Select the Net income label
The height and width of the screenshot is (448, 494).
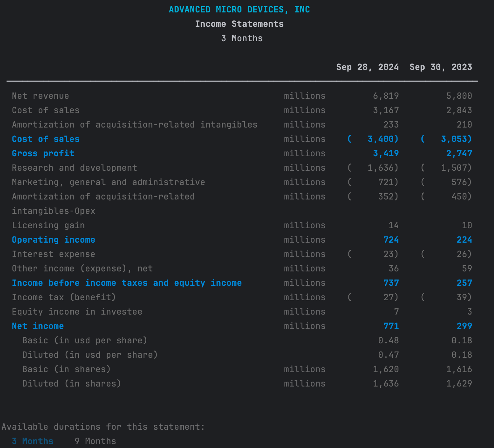[x=38, y=326]
